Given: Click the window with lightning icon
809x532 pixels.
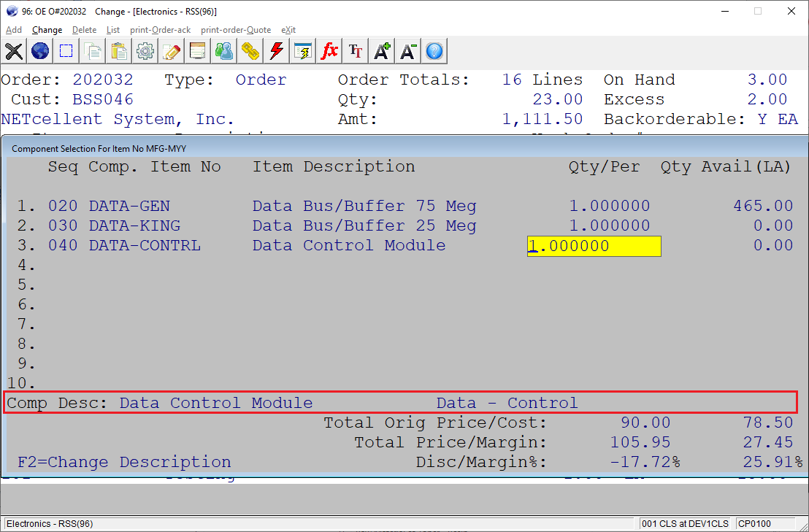Looking at the screenshot, I should click(x=304, y=51).
